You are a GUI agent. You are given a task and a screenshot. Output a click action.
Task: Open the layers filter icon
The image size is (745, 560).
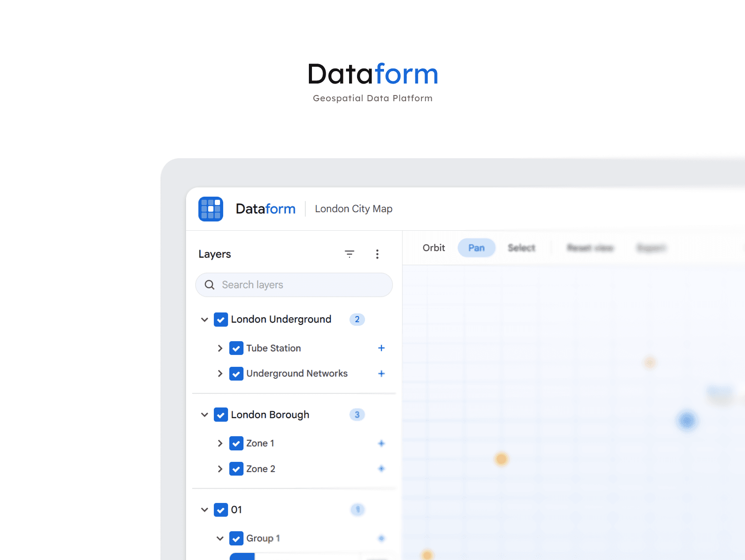click(350, 254)
